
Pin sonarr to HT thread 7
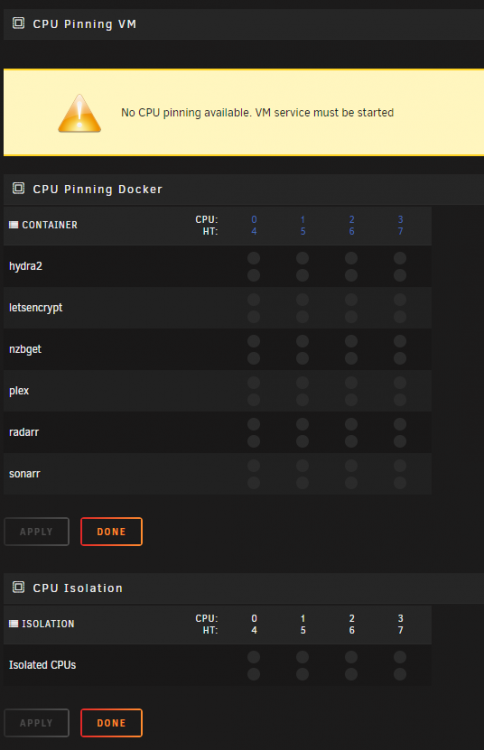coord(400,483)
